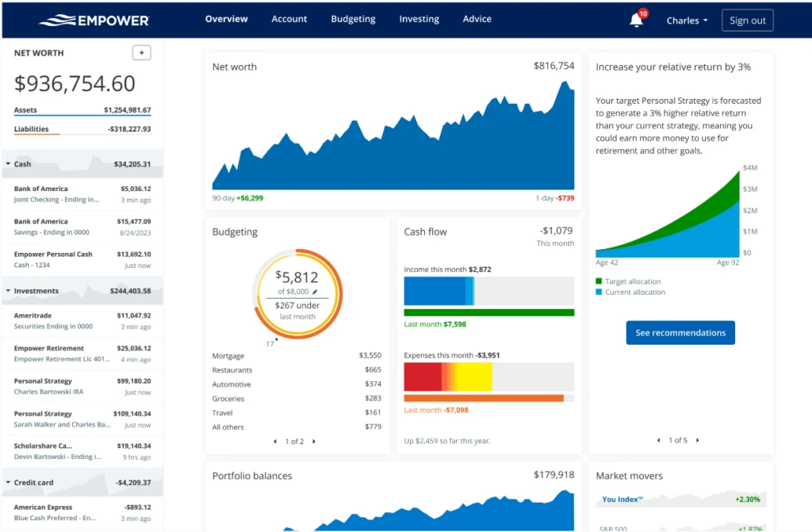Open the Account menu
Screen dimensions: 812x532
[289, 19]
